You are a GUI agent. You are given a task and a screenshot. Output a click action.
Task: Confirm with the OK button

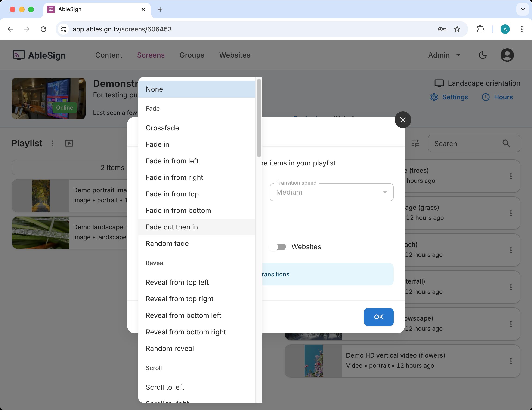click(x=379, y=317)
